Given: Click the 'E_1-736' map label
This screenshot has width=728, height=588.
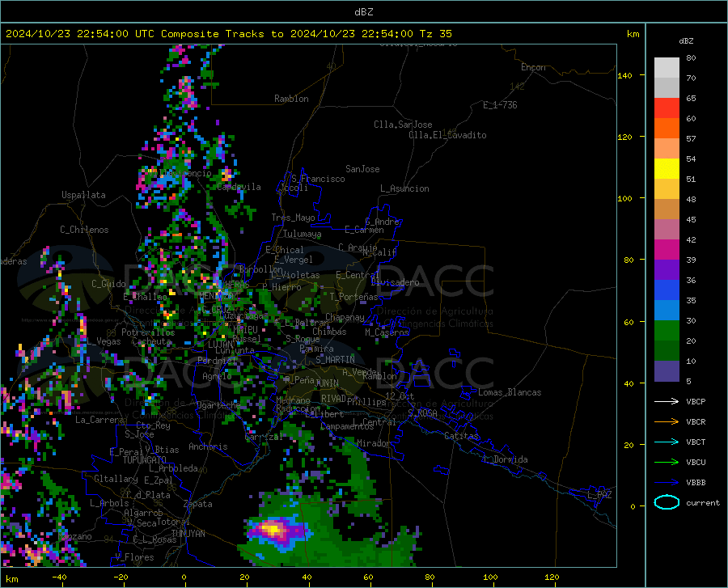Looking at the screenshot, I should point(500,105).
